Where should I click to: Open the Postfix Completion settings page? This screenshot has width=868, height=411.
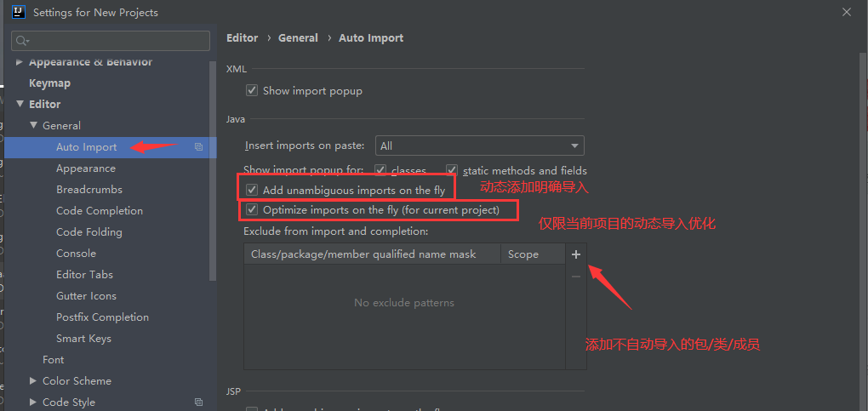pyautogui.click(x=102, y=317)
